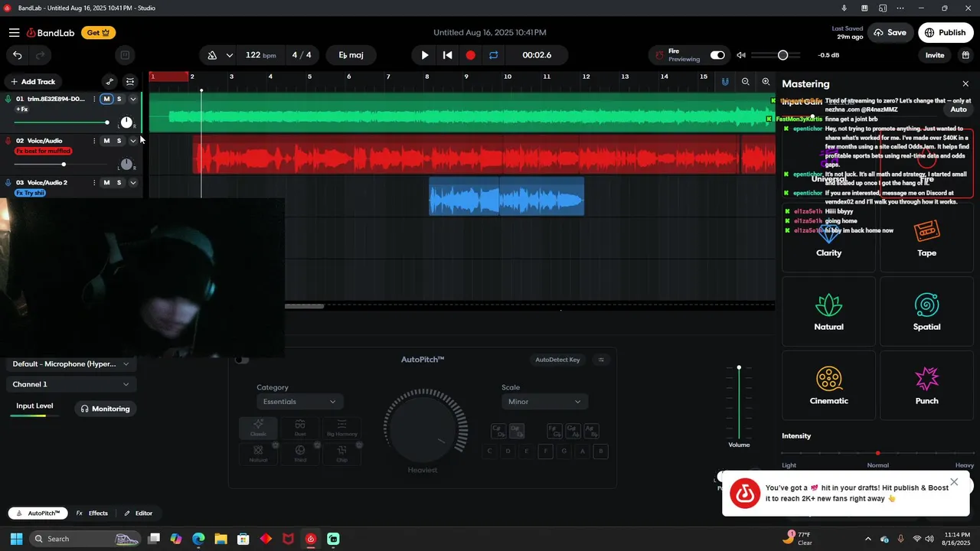This screenshot has width=980, height=551.
Task: Open track 02 three-dot options
Action: pyautogui.click(x=94, y=141)
